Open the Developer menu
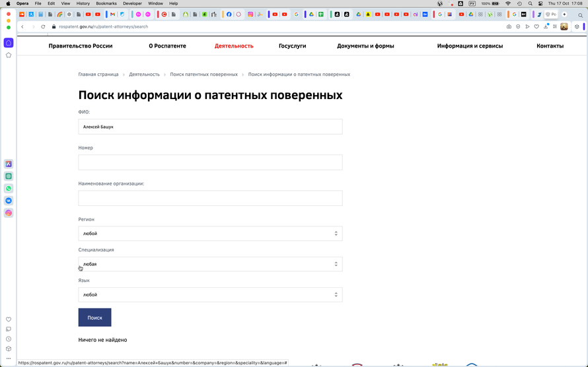The height and width of the screenshot is (367, 588). coord(132,3)
